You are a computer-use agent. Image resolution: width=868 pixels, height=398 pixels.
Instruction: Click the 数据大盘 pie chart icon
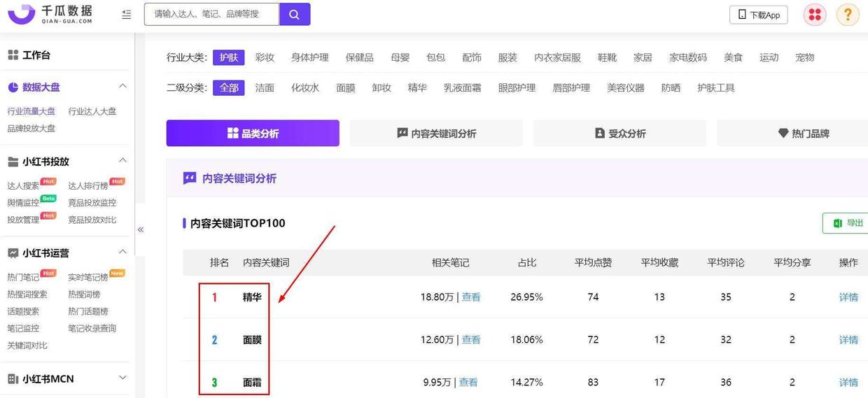(13, 87)
